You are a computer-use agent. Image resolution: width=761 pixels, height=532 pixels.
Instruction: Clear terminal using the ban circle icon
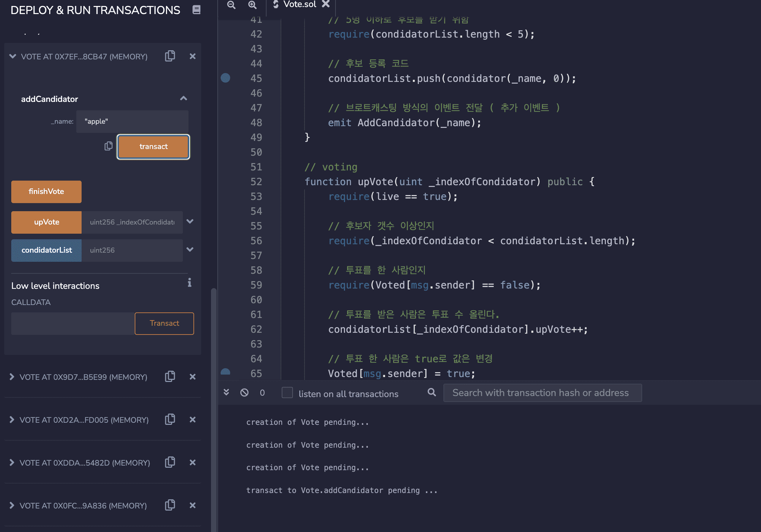[x=244, y=392]
